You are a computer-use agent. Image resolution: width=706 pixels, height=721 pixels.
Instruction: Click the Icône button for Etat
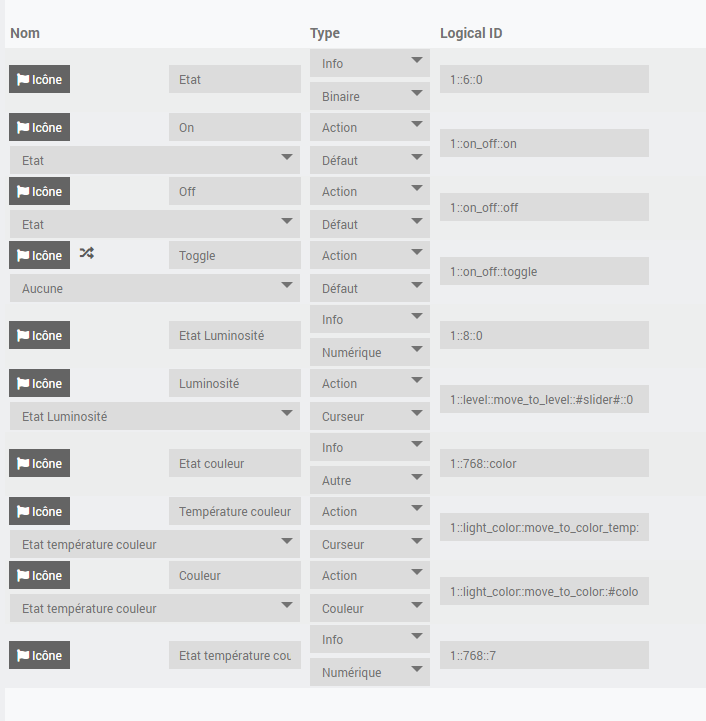pos(40,79)
